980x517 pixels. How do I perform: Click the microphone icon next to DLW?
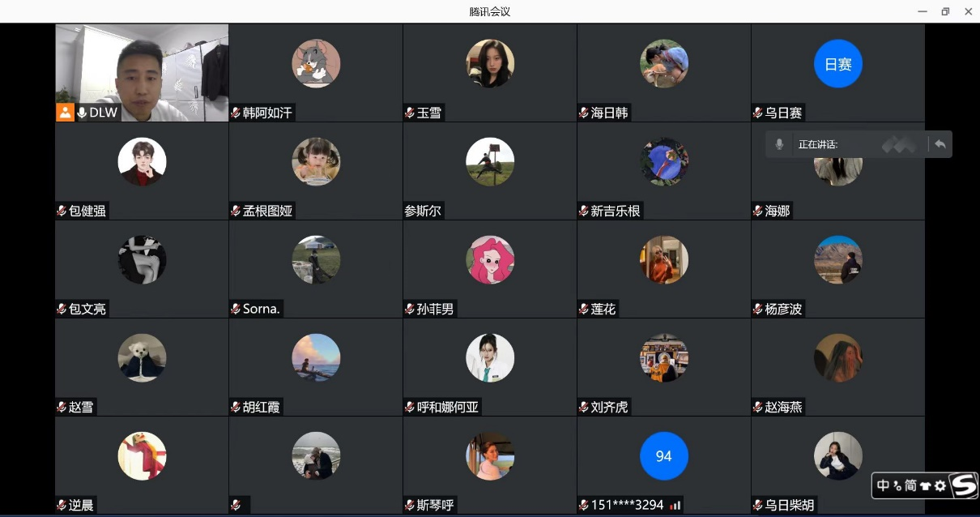click(x=82, y=113)
